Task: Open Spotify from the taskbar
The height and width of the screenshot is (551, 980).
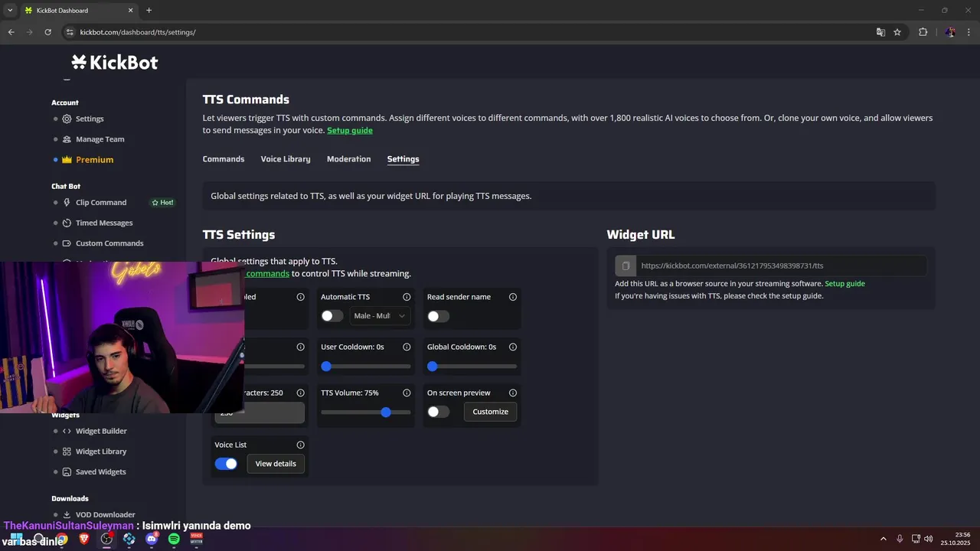Action: coord(174,539)
